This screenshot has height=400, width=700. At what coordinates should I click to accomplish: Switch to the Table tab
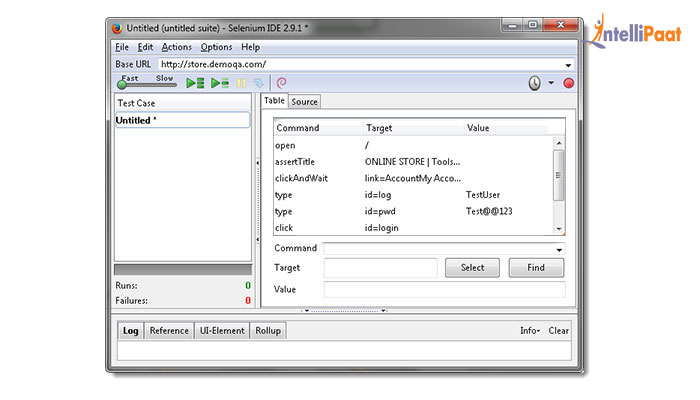pyautogui.click(x=274, y=101)
